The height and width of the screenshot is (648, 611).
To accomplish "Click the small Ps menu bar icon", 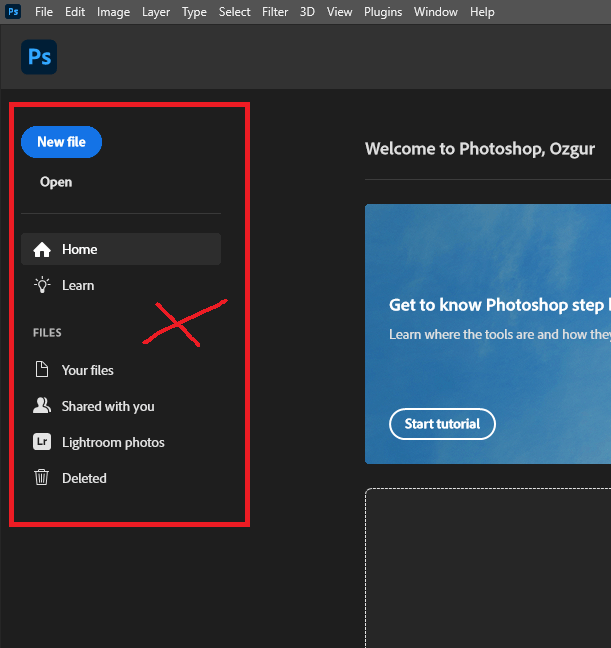I will (x=13, y=12).
